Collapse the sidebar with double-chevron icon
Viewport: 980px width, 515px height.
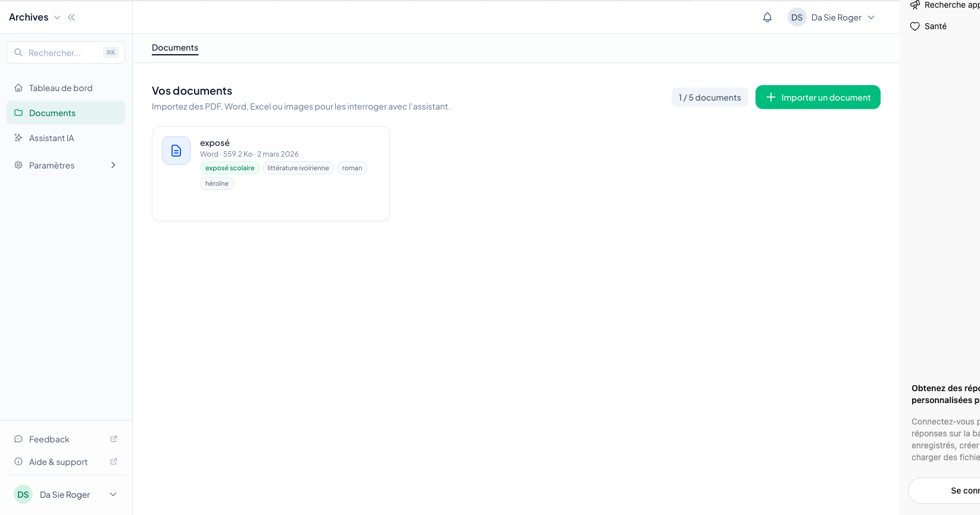pos(71,17)
